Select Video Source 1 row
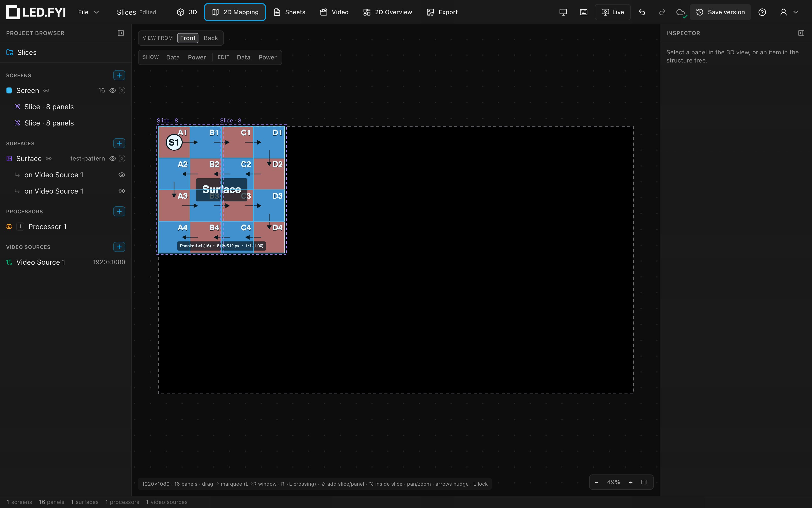Image resolution: width=812 pixels, height=508 pixels. coord(66,262)
